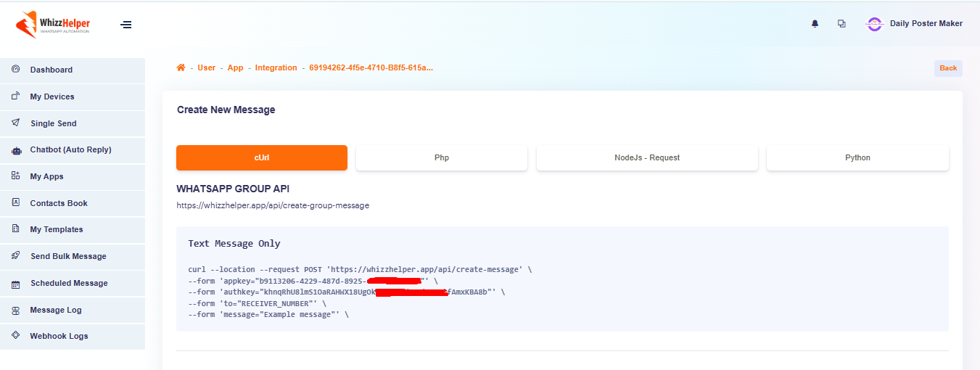980x370 pixels.
Task: Open Contacts Book page
Action: tap(73, 204)
